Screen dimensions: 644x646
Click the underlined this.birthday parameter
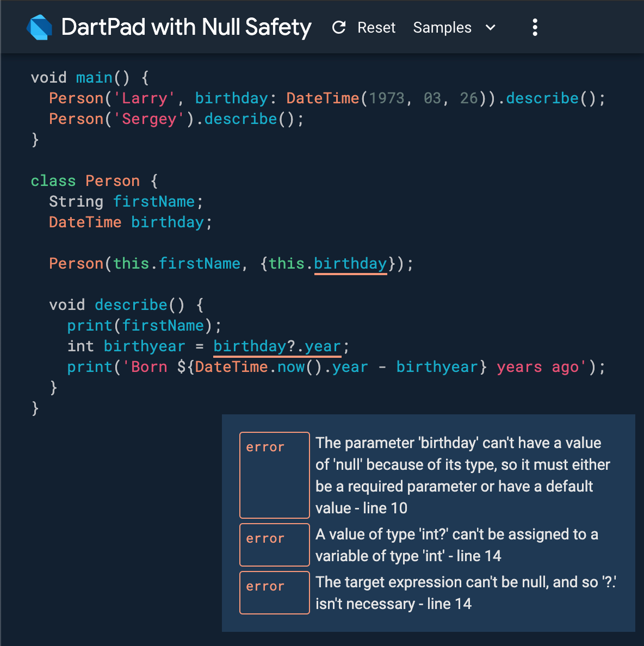click(350, 263)
